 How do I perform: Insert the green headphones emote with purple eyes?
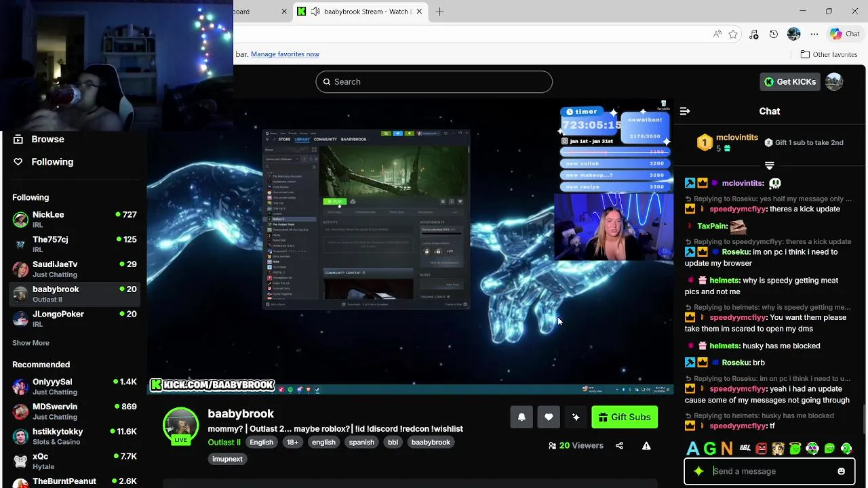[x=812, y=449]
